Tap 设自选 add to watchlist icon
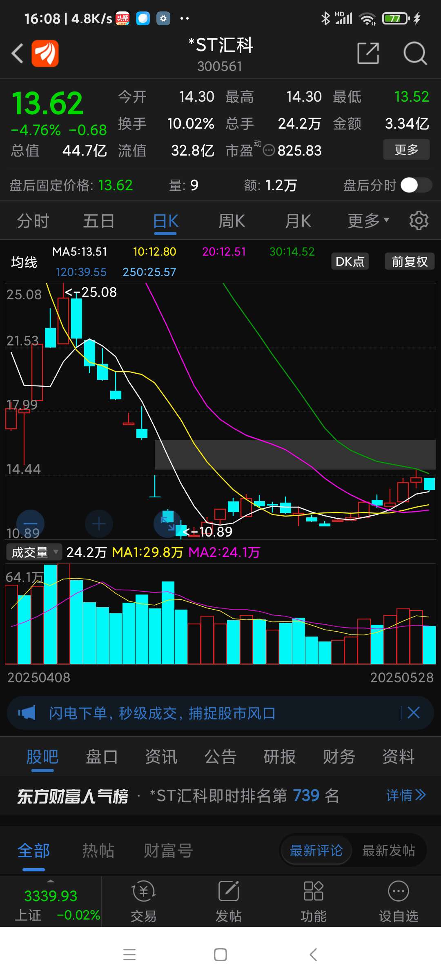The image size is (441, 980). [399, 902]
